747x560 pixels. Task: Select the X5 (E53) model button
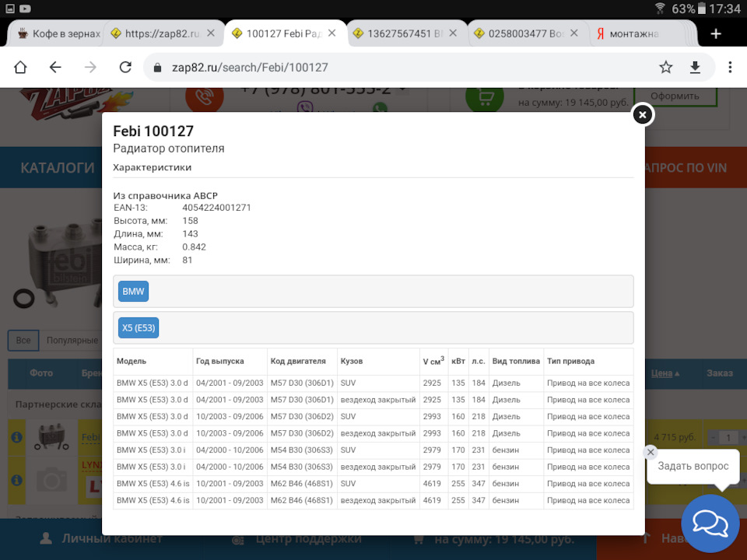click(x=139, y=327)
